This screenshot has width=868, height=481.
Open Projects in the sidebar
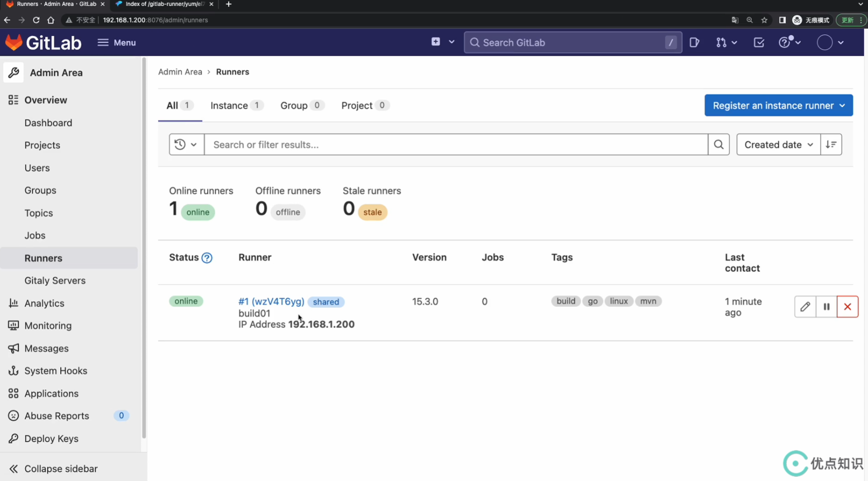pos(42,145)
